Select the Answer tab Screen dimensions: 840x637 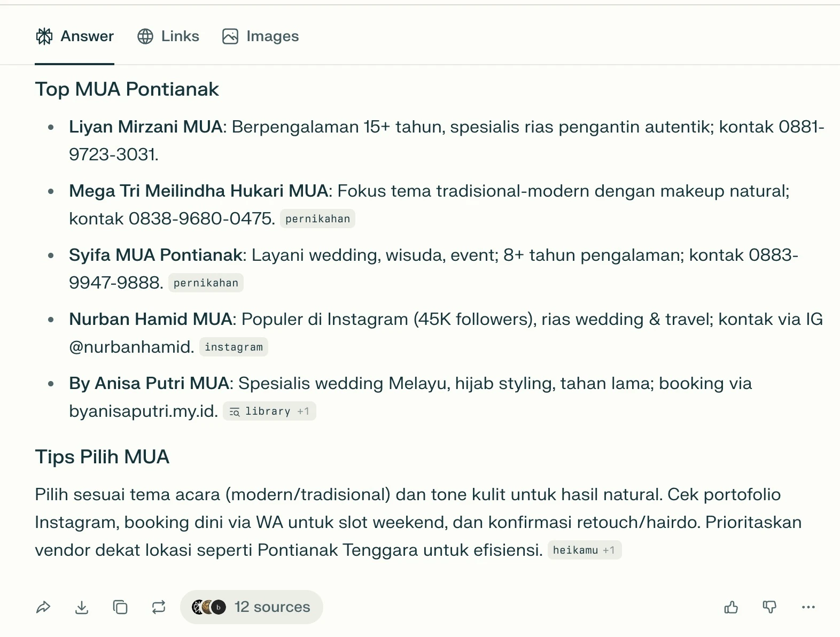click(75, 36)
